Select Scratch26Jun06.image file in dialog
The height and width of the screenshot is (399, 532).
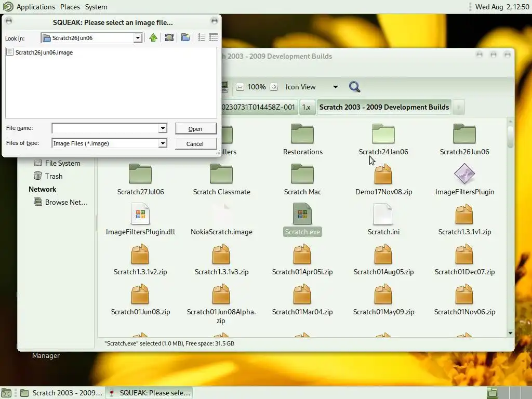(x=39, y=52)
